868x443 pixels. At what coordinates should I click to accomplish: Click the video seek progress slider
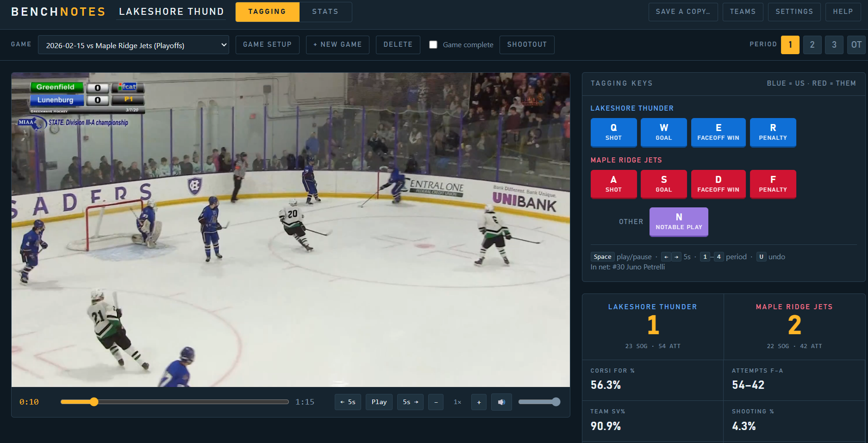[175, 402]
